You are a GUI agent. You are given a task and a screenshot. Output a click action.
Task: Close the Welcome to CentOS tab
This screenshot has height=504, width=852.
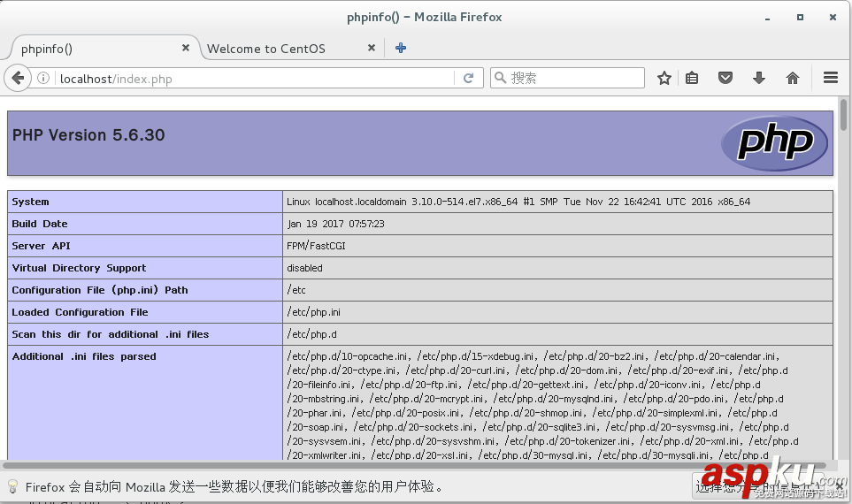[x=372, y=48]
